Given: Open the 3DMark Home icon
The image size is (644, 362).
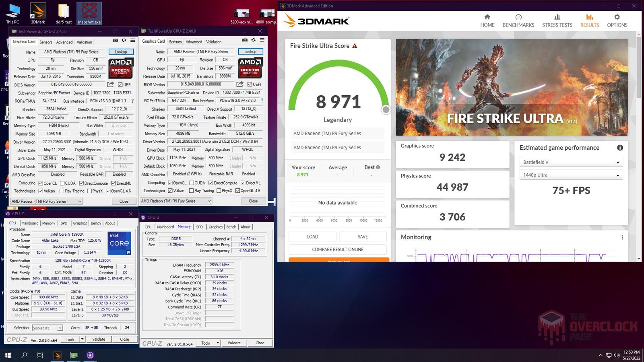Looking at the screenshot, I should click(x=487, y=17).
